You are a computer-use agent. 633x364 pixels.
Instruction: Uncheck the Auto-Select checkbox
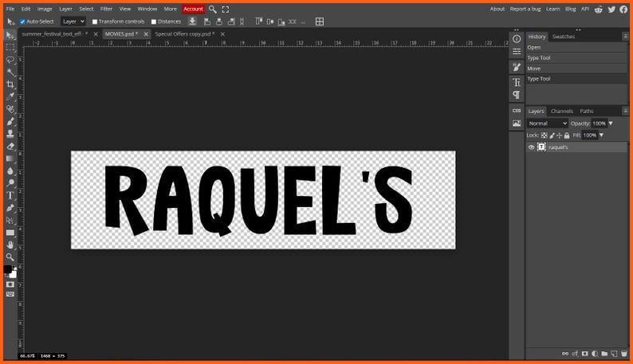tap(22, 22)
